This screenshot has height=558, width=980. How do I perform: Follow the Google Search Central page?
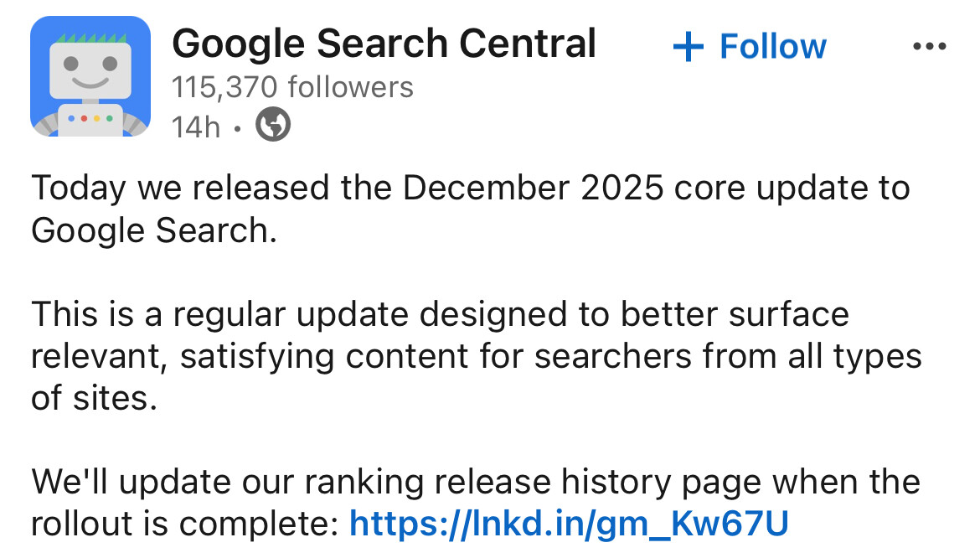coord(750,47)
